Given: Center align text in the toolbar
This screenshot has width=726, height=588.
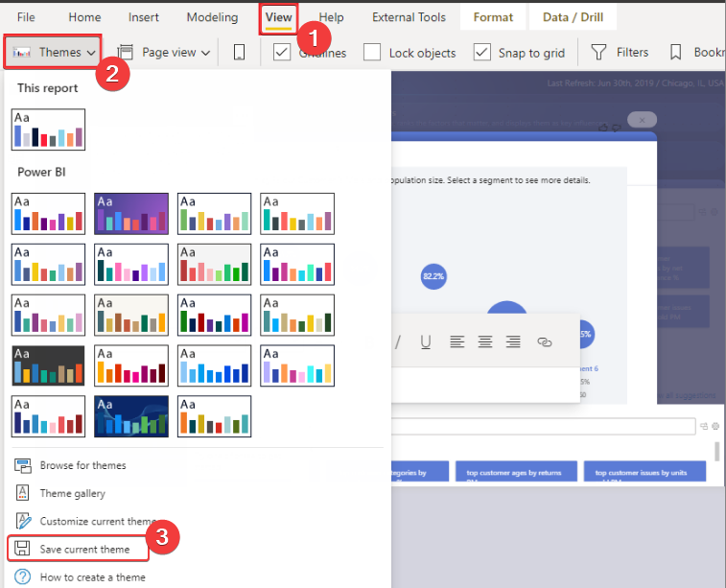Looking at the screenshot, I should point(484,341).
